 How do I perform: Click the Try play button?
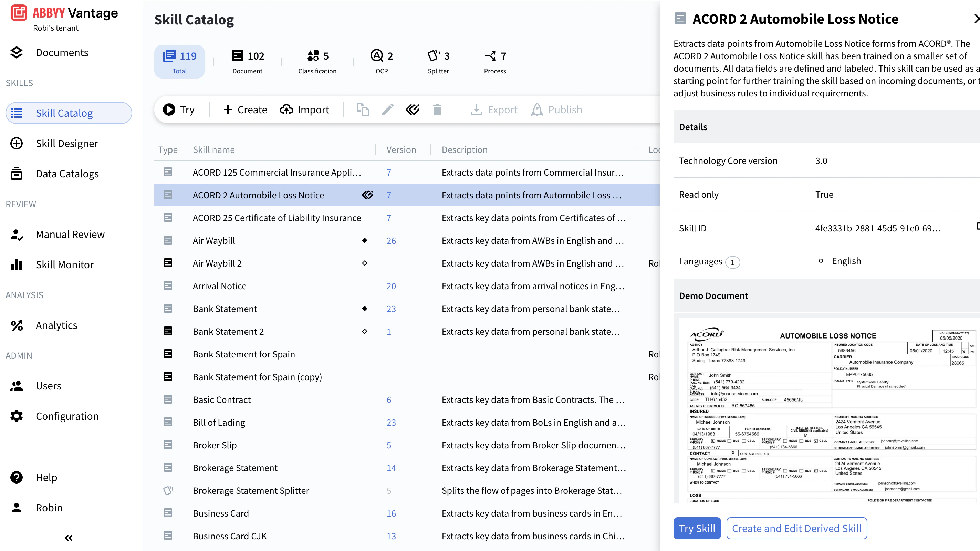pyautogui.click(x=179, y=110)
